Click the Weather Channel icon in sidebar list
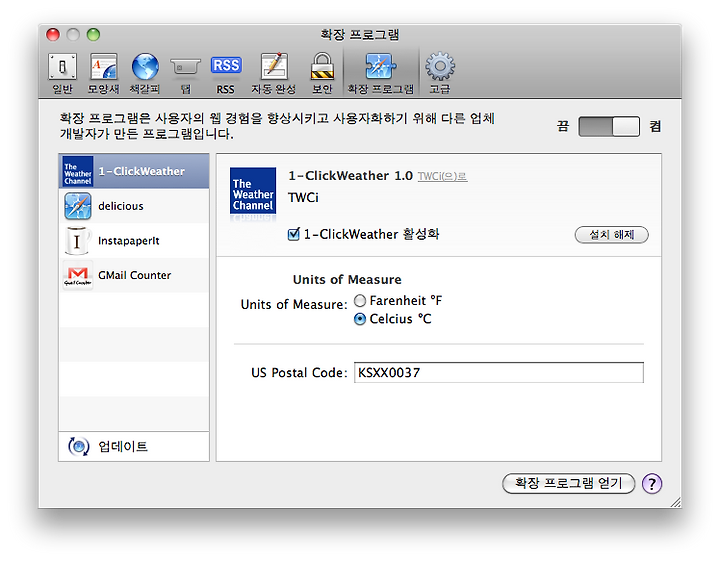This screenshot has width=720, height=561. pyautogui.click(x=78, y=171)
